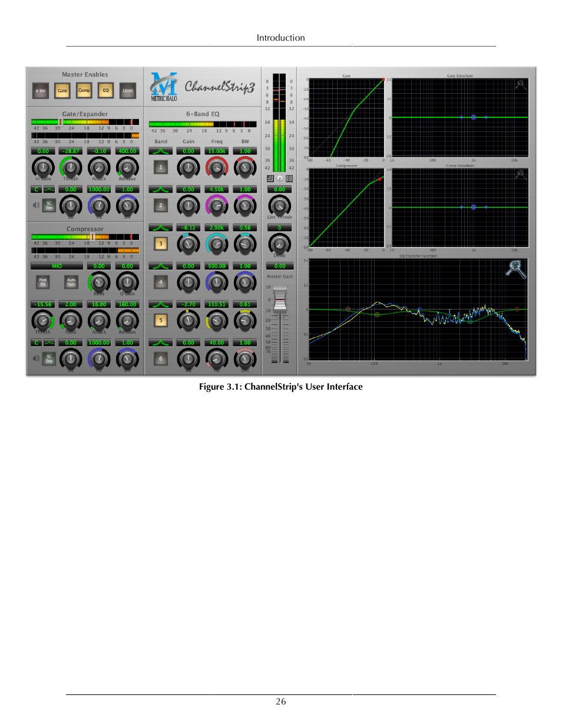The height and width of the screenshot is (728, 562).
Task: Click the question mark icon below output meters
Action: pyautogui.click(x=279, y=179)
